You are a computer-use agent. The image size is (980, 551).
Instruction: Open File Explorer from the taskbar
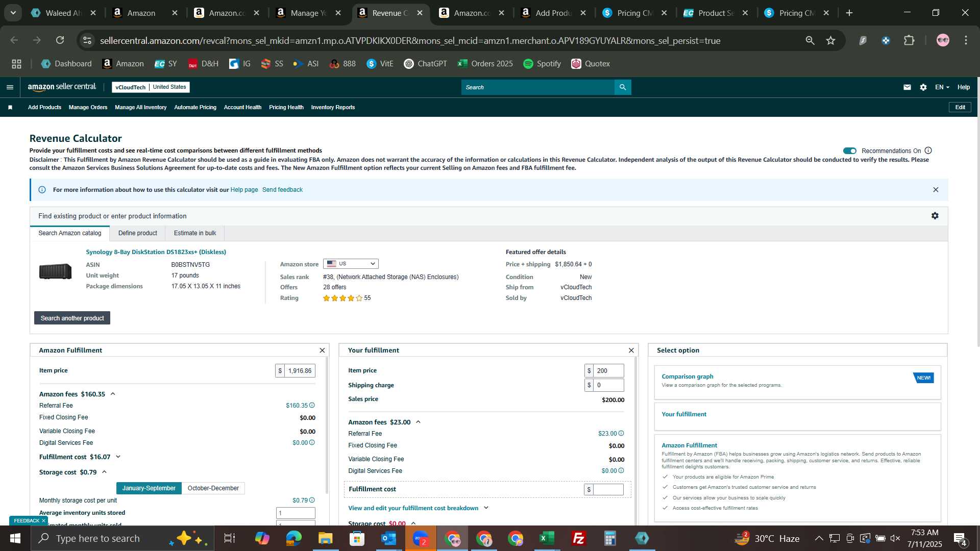pyautogui.click(x=325, y=538)
